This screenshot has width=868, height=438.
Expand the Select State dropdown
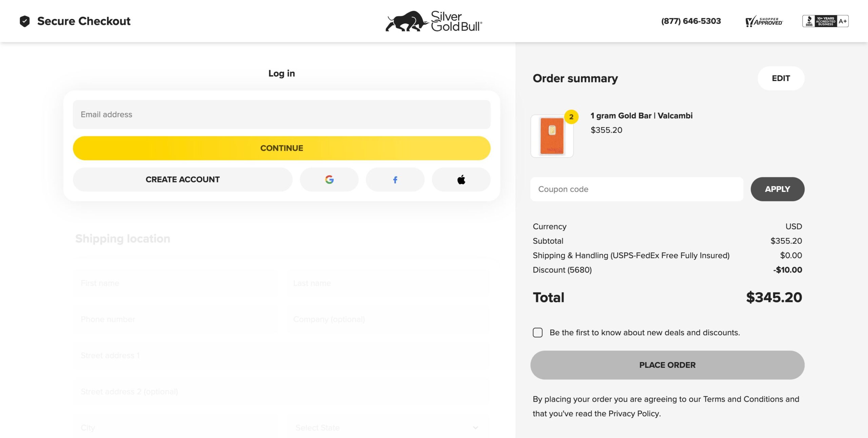[387, 428]
